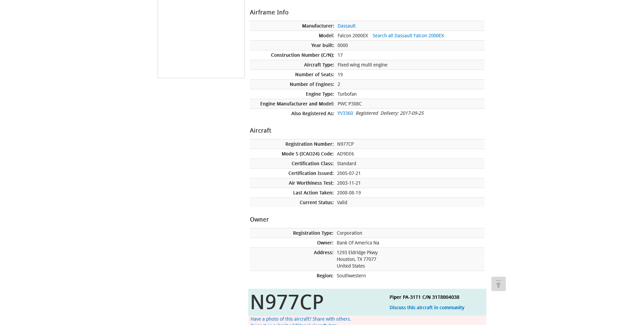This screenshot has width=644, height=325.
Task: Click the PWC P308C engine model
Action: click(350, 104)
